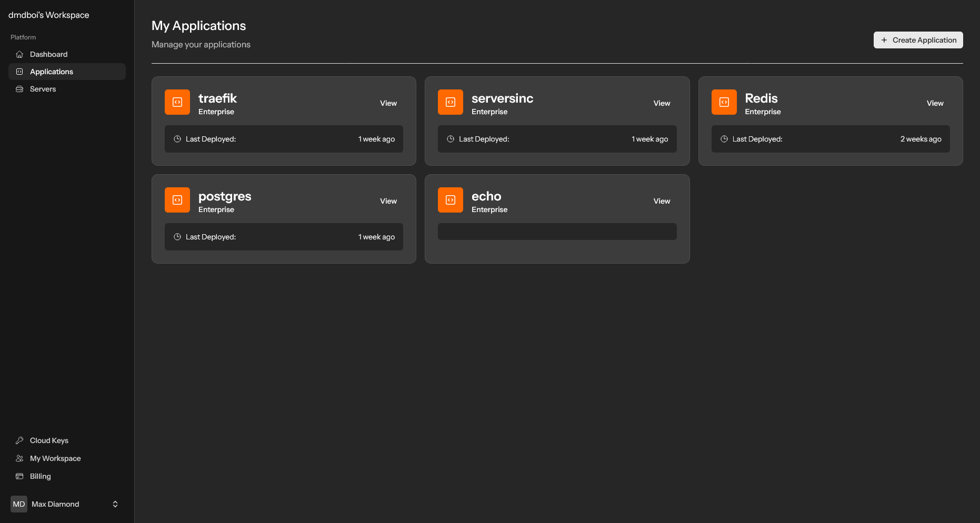Open Cloud Keys in the sidebar
This screenshot has width=980, height=523.
pos(67,440)
